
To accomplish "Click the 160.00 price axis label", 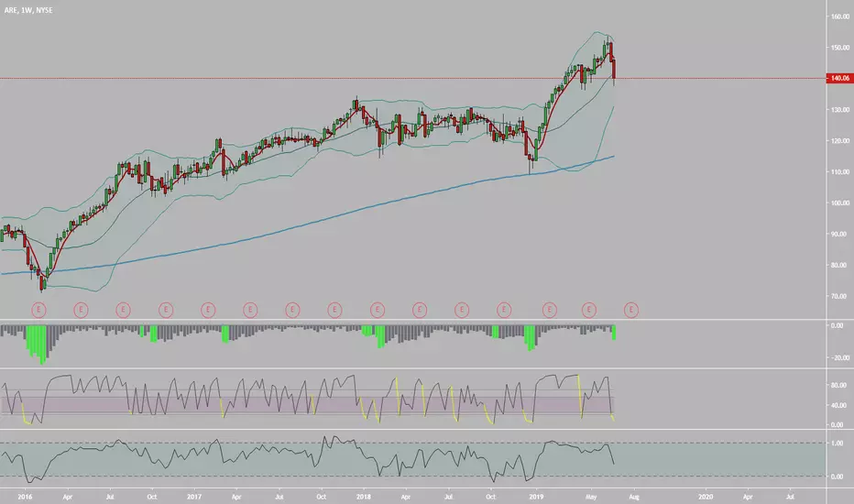I will (x=840, y=16).
